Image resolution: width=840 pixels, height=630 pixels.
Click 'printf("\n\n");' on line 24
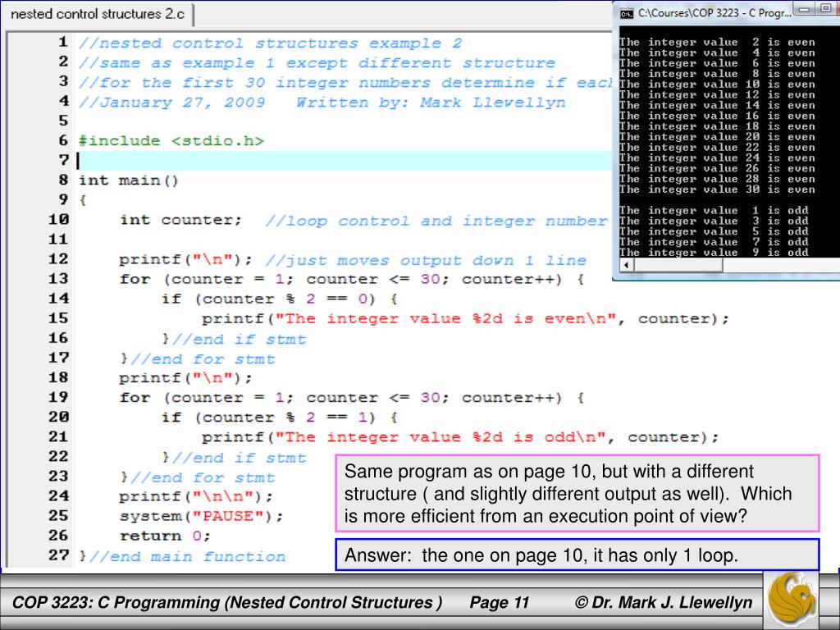[195, 496]
